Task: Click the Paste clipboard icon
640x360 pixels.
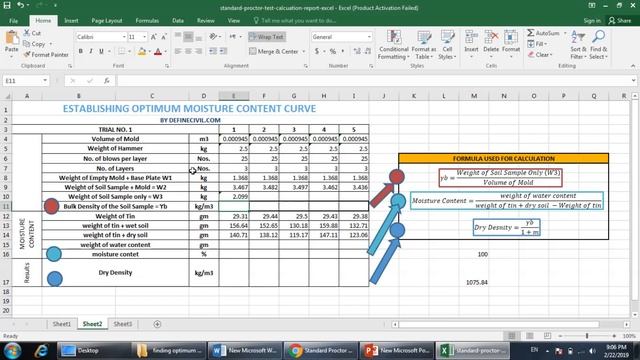Action: point(11,38)
